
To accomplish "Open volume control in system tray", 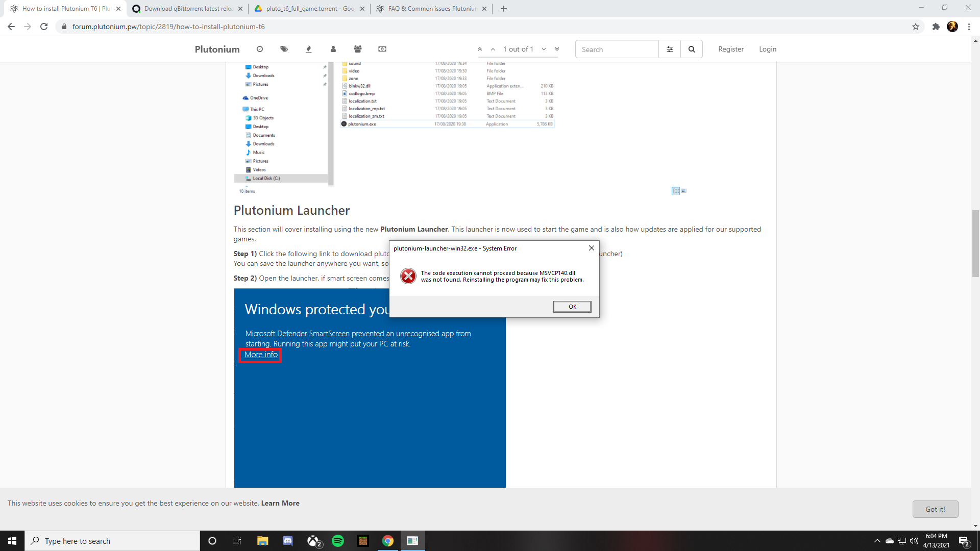I will click(x=914, y=541).
